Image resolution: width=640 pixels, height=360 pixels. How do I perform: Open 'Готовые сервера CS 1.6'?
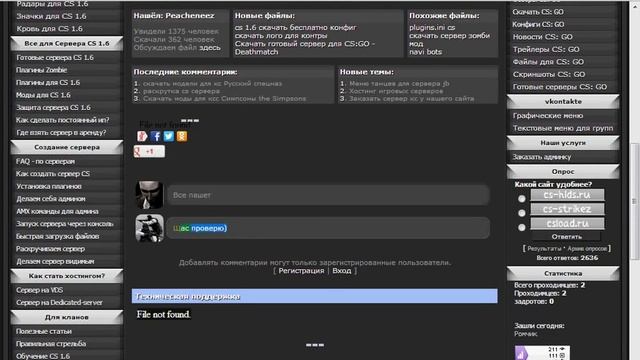[55, 58]
